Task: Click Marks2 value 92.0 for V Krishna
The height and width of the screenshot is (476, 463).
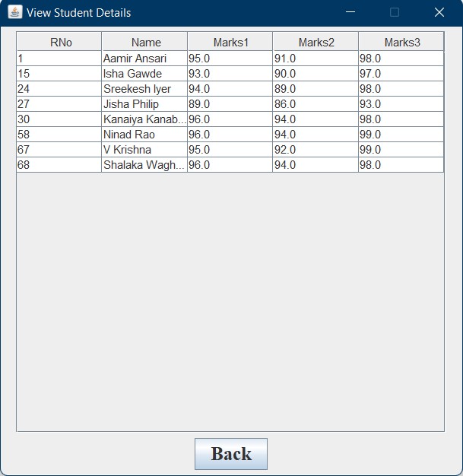Action: (x=316, y=149)
